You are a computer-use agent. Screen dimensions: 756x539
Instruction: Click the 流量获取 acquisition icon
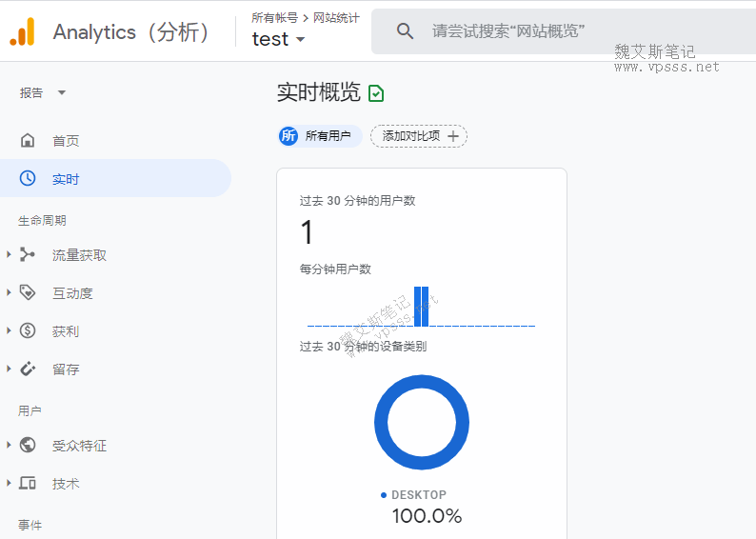coord(28,255)
